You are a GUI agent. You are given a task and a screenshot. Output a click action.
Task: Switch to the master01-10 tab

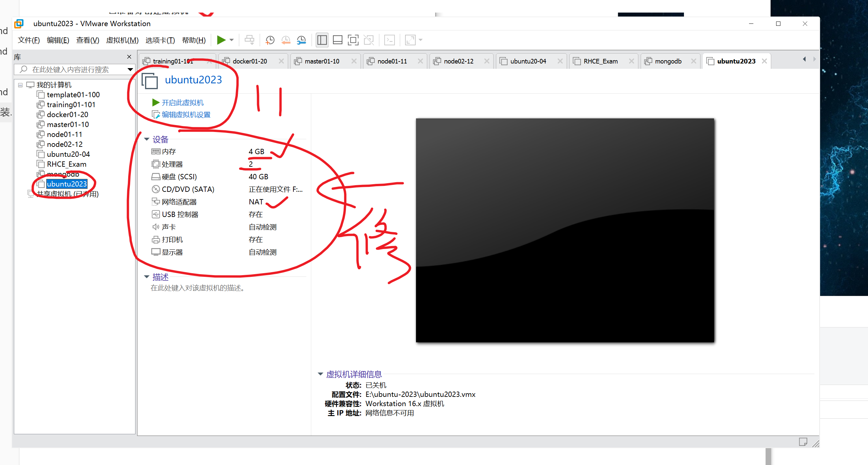pos(322,61)
